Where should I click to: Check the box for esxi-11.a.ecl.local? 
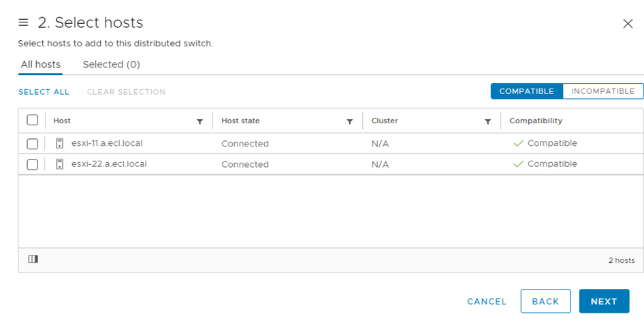pyautogui.click(x=32, y=144)
